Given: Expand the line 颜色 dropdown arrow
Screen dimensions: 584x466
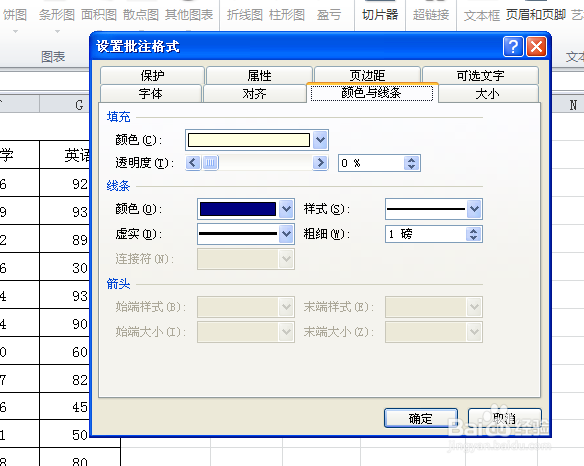Looking at the screenshot, I should 286,209.
